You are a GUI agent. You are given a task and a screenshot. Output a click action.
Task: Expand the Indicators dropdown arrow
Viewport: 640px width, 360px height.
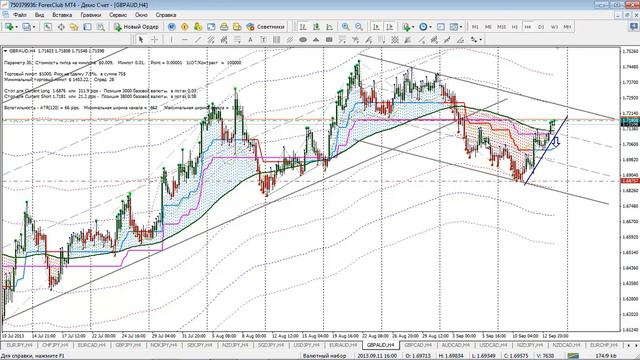pyautogui.click(x=413, y=27)
